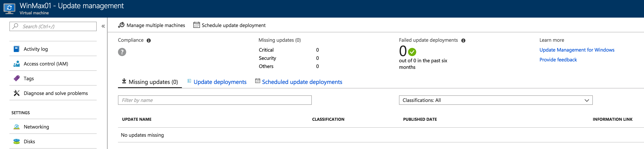
Task: Open Diagnose and solve problems menu item
Action: click(53, 93)
